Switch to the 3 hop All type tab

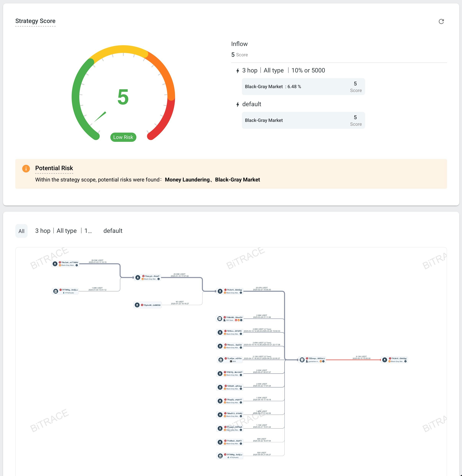coord(63,231)
